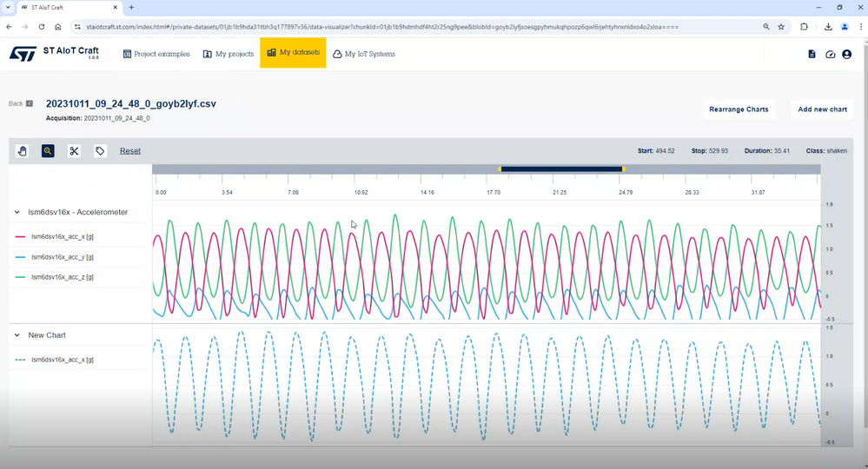
Task: Go to My IoT Systems
Action: (364, 54)
